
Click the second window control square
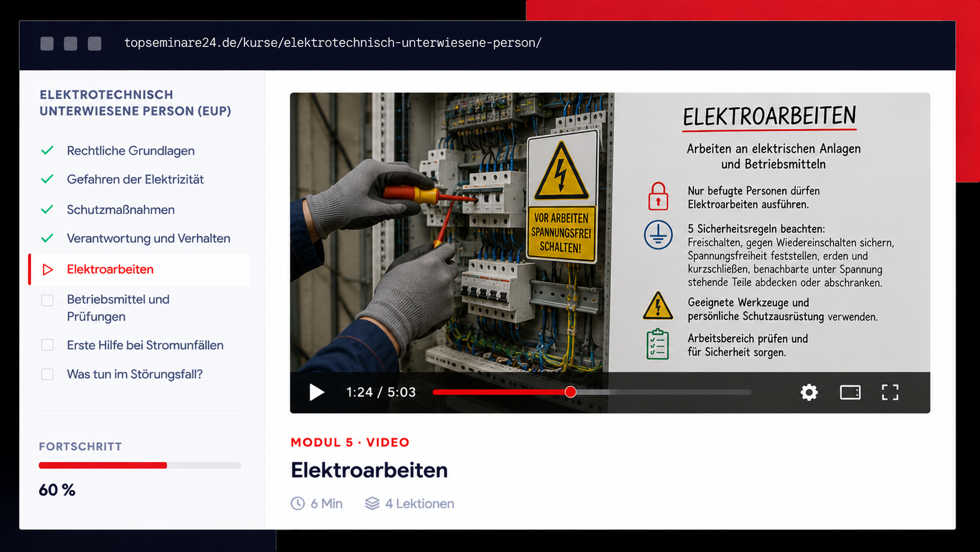[x=70, y=43]
